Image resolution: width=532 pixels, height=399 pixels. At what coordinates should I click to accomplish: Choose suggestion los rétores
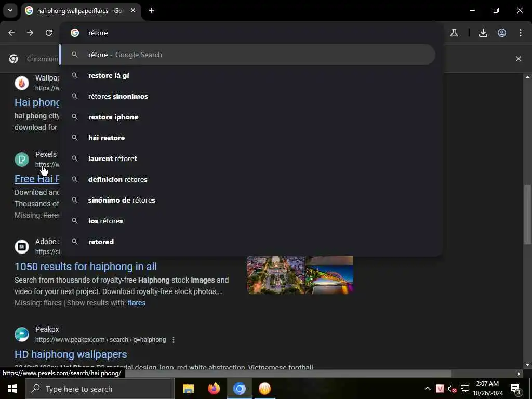248,221
